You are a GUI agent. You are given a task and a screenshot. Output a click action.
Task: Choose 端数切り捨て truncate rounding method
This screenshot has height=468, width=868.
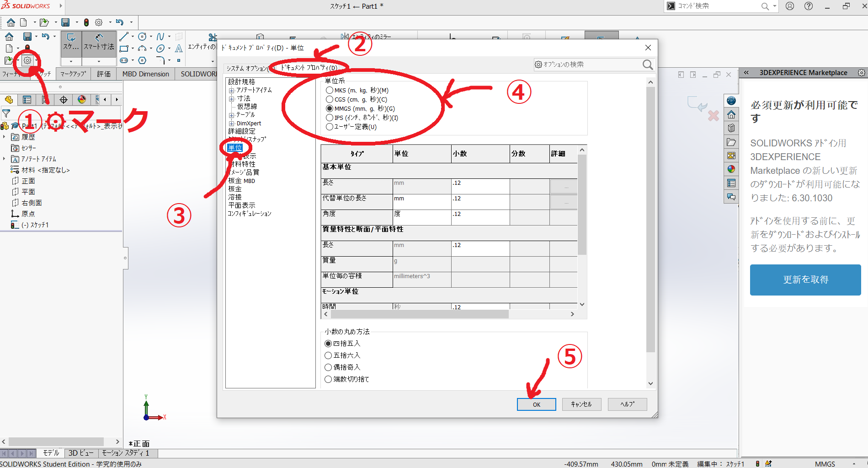point(328,379)
